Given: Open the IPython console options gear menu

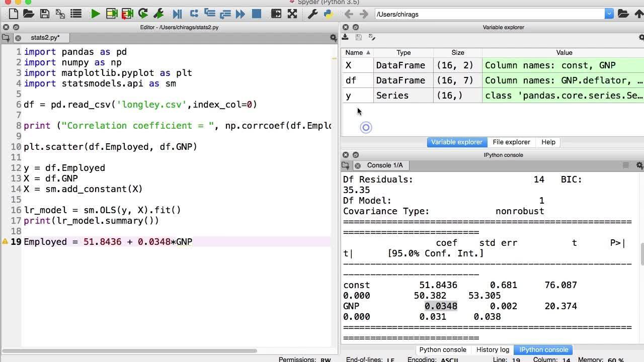Looking at the screenshot, I should pyautogui.click(x=639, y=165).
